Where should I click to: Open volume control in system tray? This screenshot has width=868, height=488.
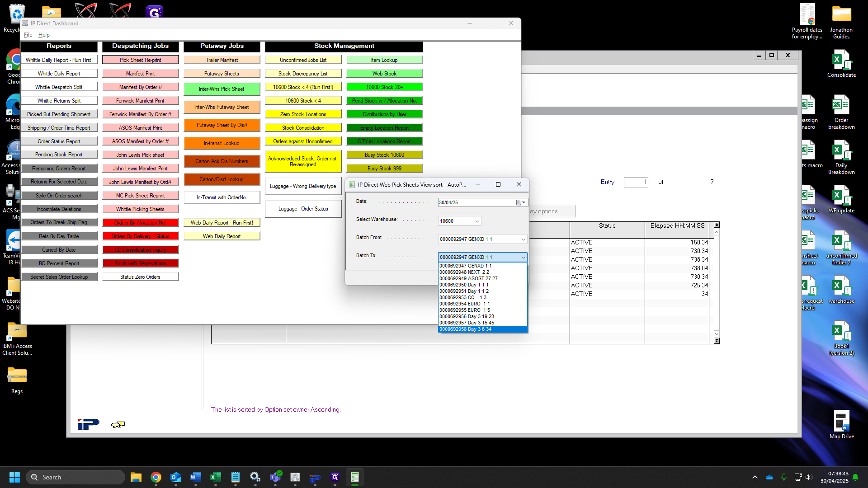coord(808,477)
